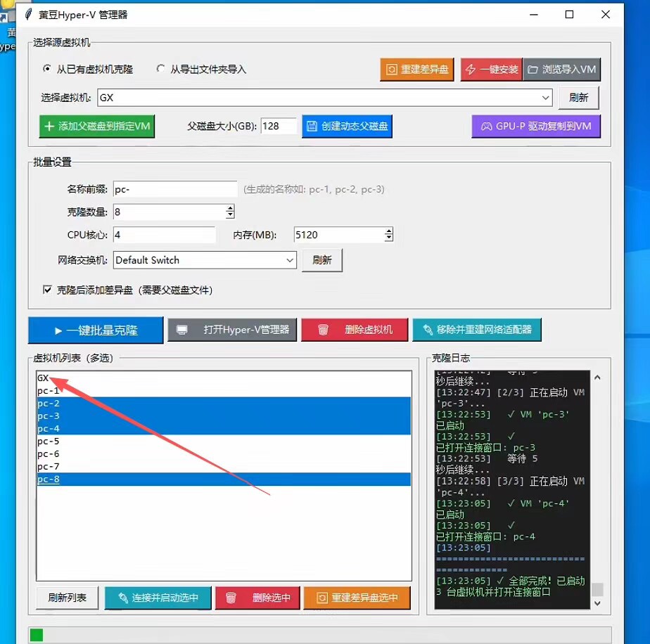This screenshot has width=650, height=644.
Task: Click the 刷新列表 button
Action: pos(67,598)
